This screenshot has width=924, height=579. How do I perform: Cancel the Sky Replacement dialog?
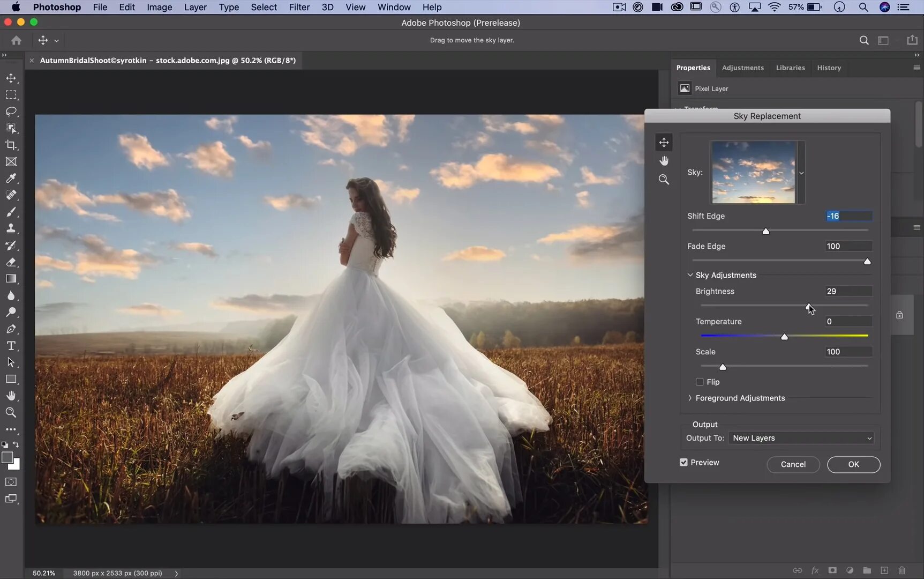coord(793,464)
